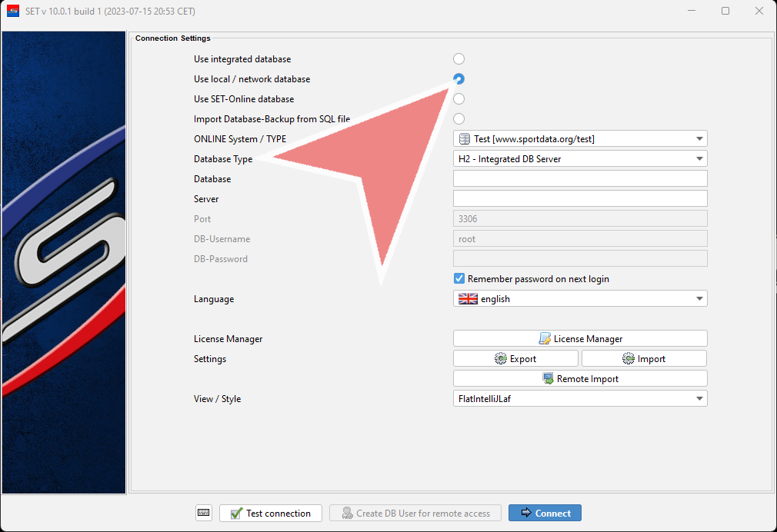777x532 pixels.
Task: Export settings with the Export button
Action: [x=515, y=358]
